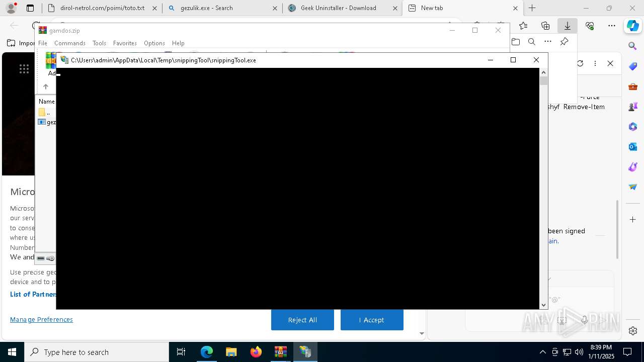
Task: Close the New tab tab
Action: [x=515, y=8]
